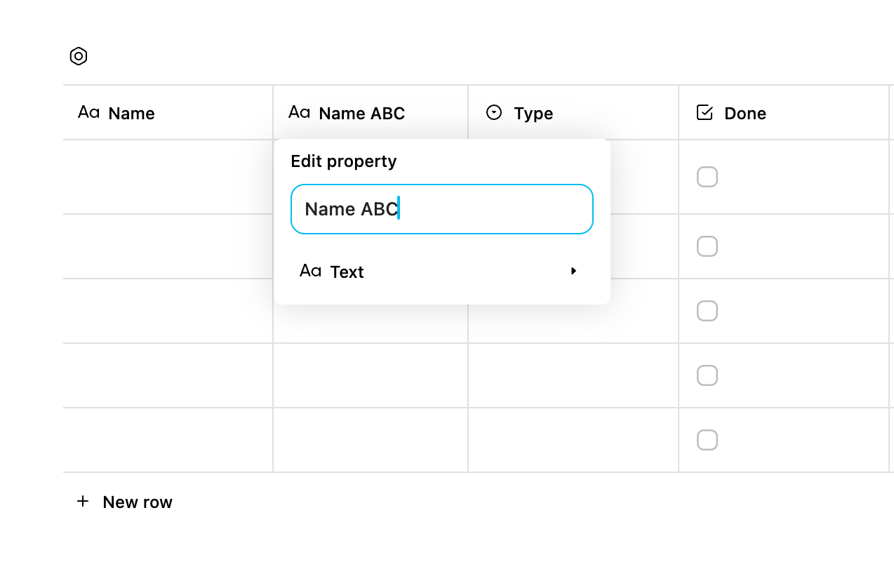Click the circular select icon beside Type header
This screenshot has height=588, width=894.
click(x=494, y=112)
